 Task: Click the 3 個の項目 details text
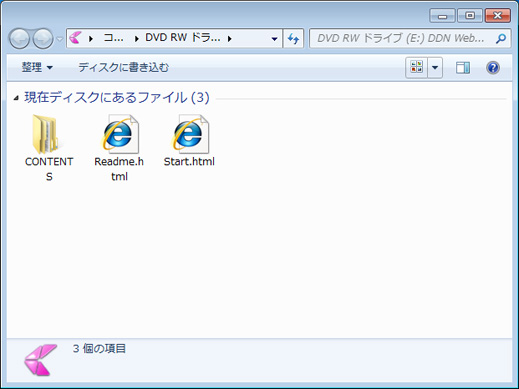click(99, 349)
